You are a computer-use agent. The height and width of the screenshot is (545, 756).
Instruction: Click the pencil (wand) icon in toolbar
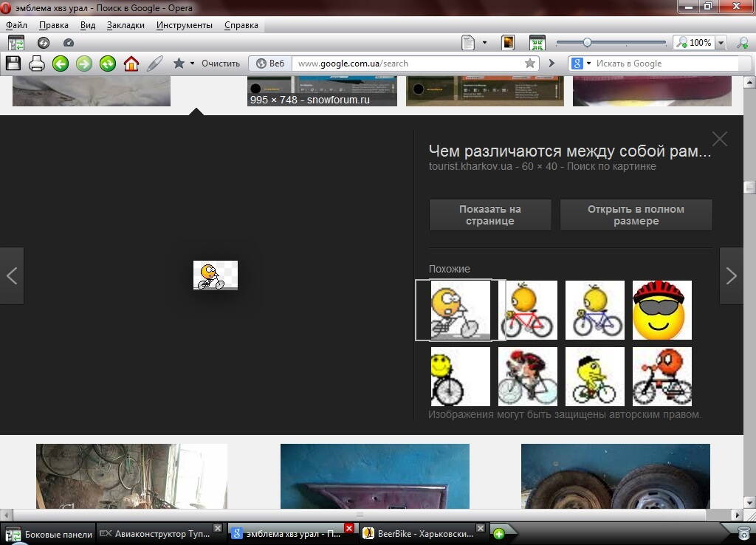154,64
